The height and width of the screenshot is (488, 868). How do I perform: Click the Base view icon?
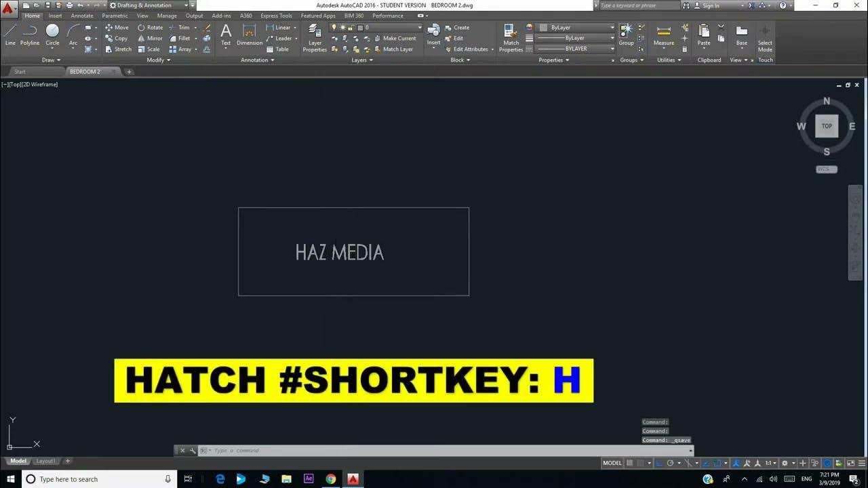[742, 35]
